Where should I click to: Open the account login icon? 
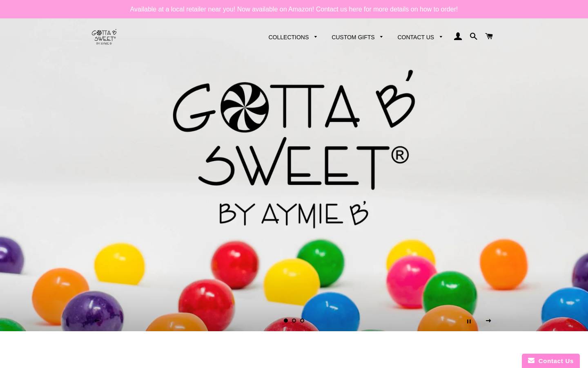[458, 36]
